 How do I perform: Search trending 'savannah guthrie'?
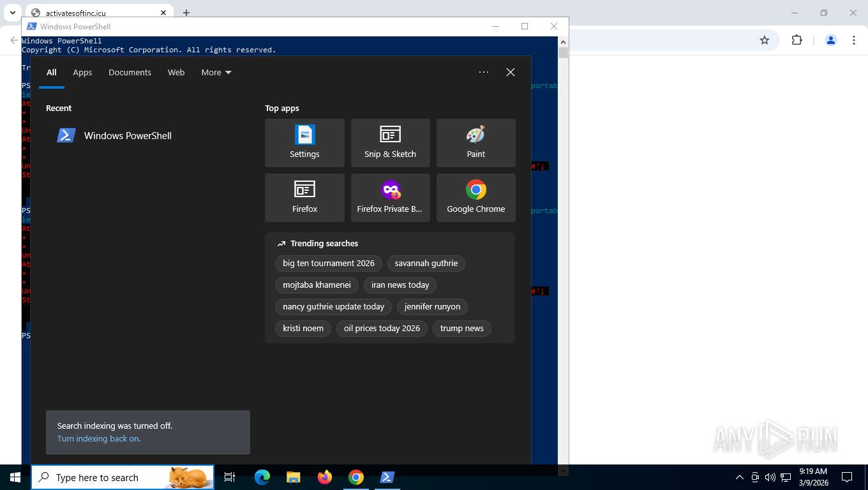(x=426, y=264)
